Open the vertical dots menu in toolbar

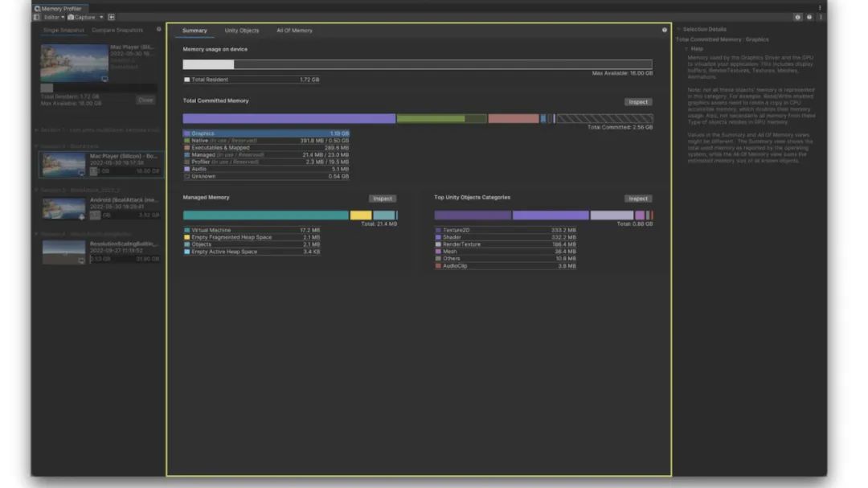tap(820, 17)
